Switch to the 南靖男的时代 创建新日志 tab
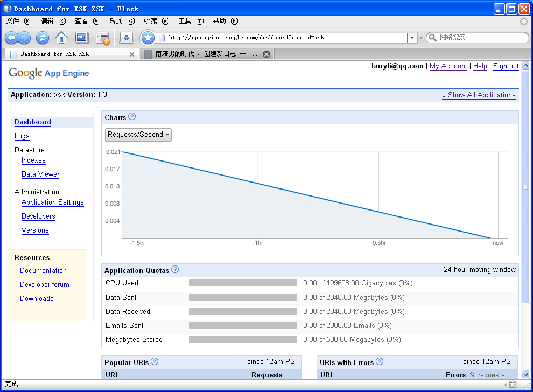 [x=207, y=54]
